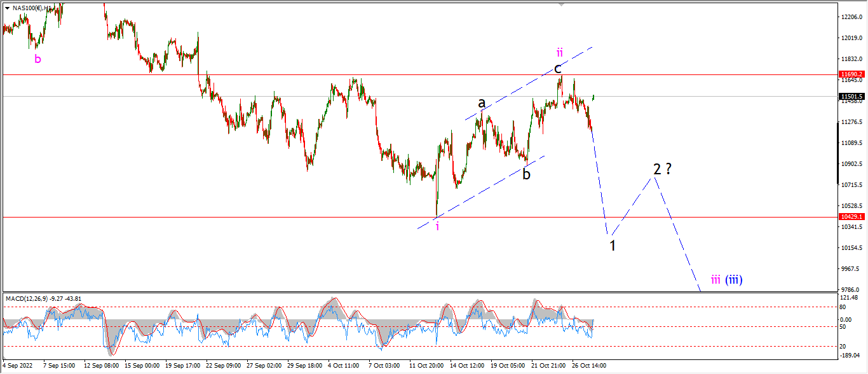Click the '4 Sep 2022' time axis label
The image size is (868, 374).
17,366
